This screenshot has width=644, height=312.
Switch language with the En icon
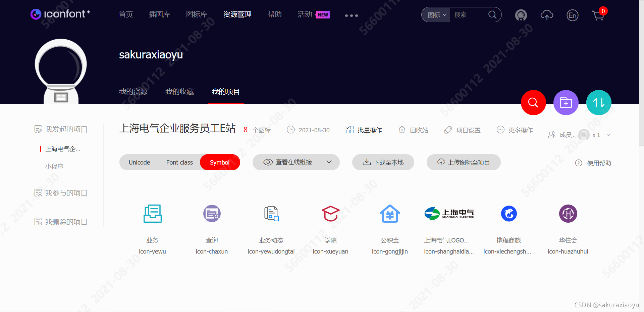point(573,15)
